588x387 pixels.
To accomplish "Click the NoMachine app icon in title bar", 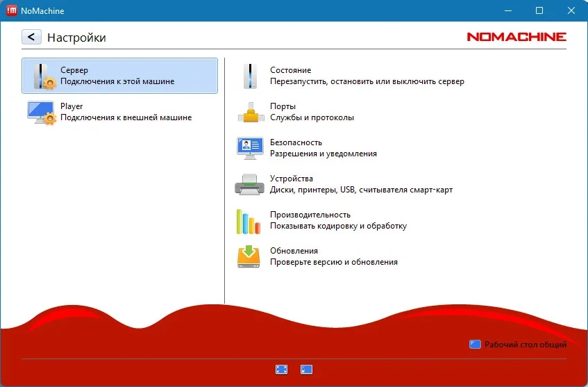I will [11, 10].
